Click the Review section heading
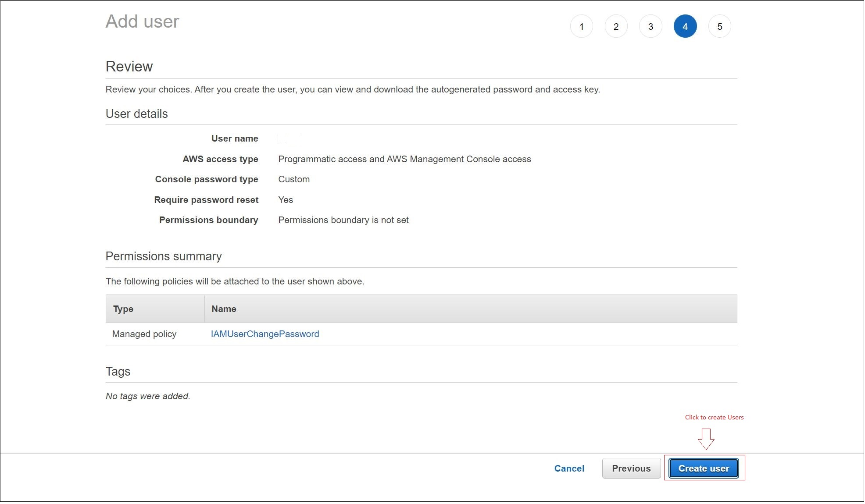Screen dimensions: 865x504 129,66
